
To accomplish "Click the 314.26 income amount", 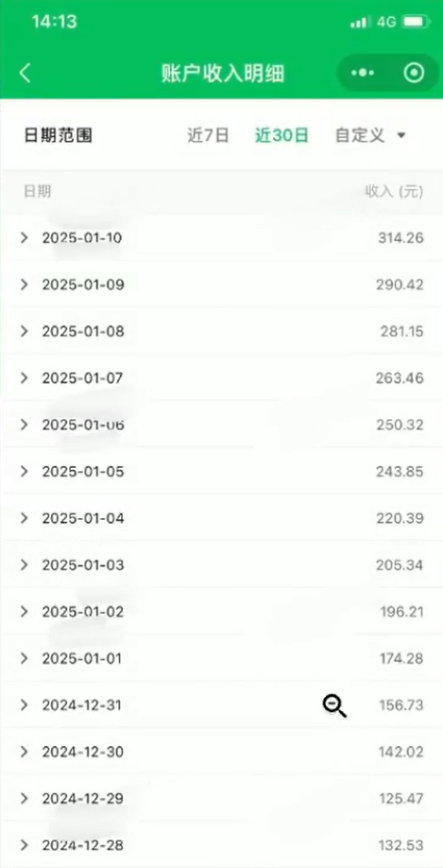I will (x=401, y=238).
